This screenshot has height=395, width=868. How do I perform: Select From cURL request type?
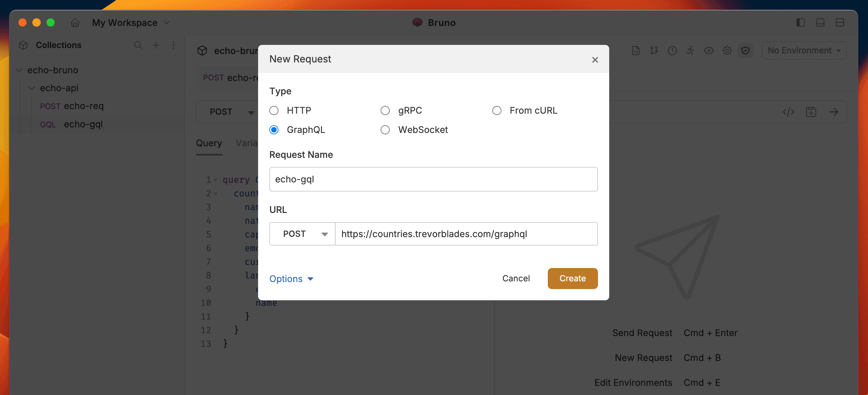[497, 110]
